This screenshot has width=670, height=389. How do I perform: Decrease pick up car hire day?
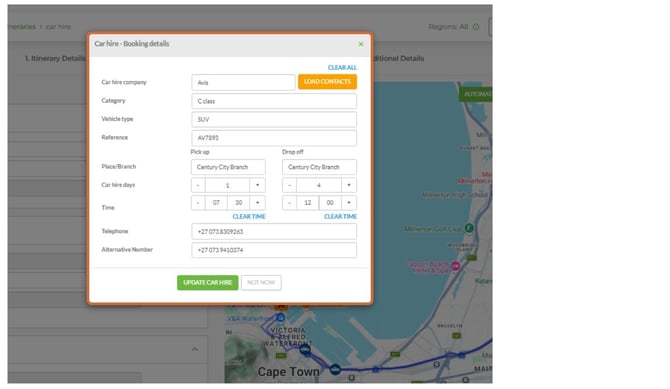click(198, 185)
